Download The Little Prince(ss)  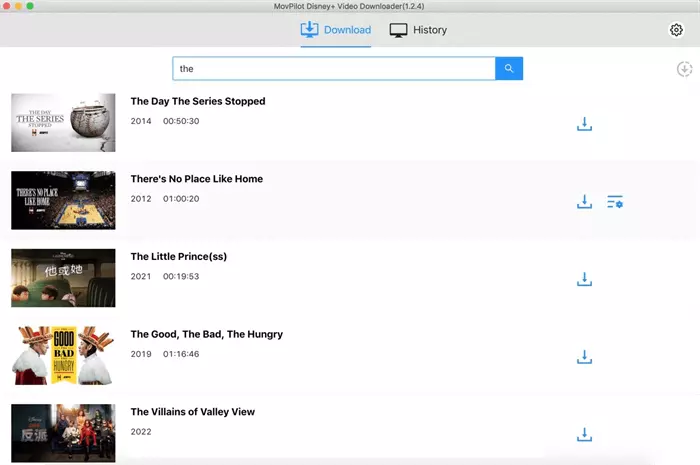click(x=585, y=279)
